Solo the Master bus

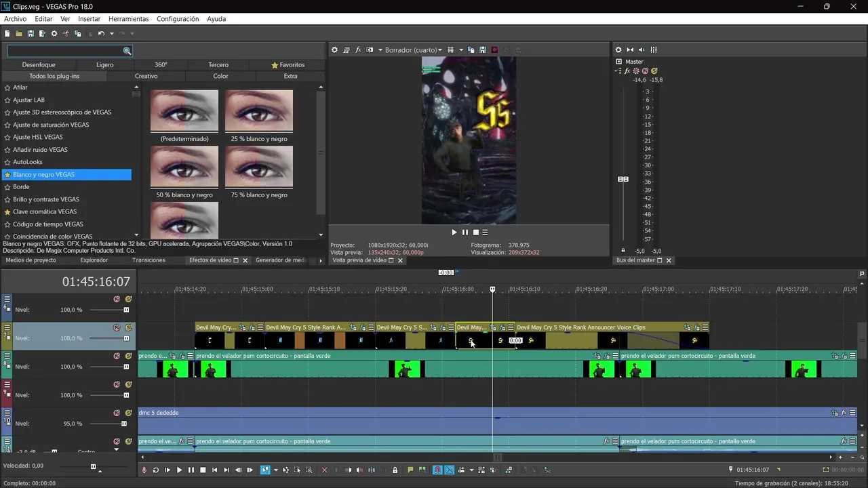(x=654, y=70)
